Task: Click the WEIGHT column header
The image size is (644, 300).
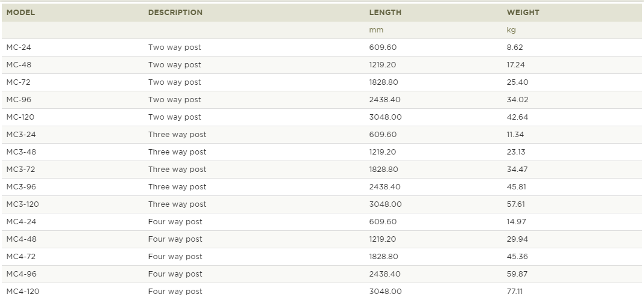Action: 523,13
